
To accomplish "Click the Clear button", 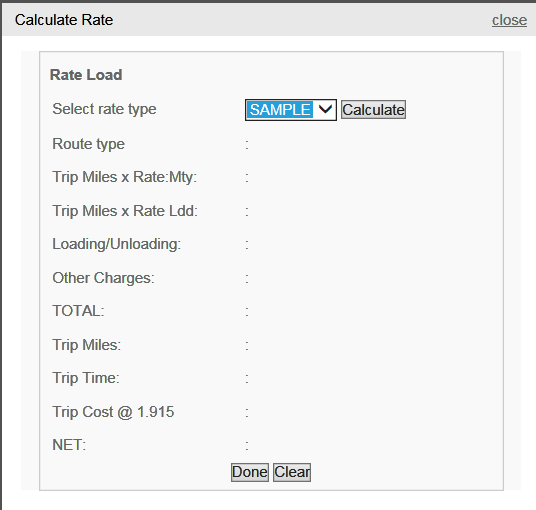I will pos(292,472).
